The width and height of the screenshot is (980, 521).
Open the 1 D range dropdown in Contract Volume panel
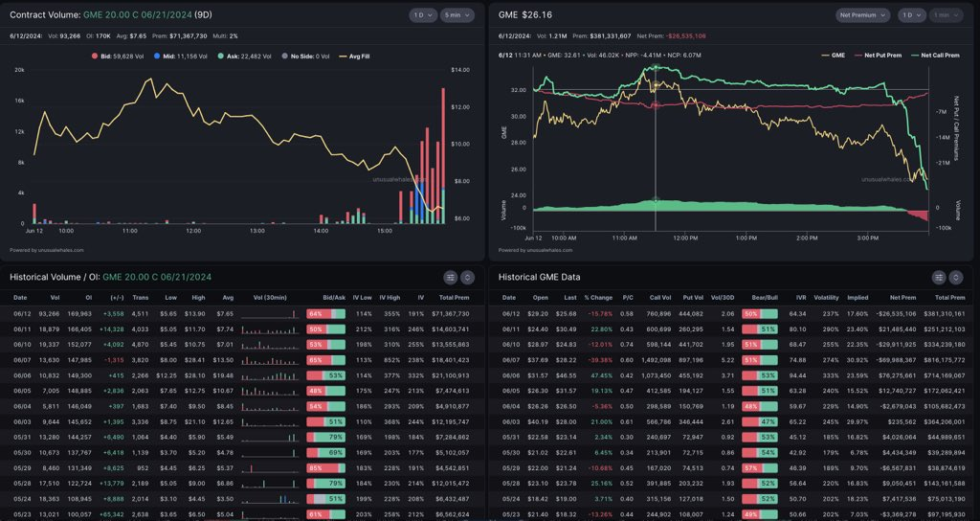click(x=423, y=15)
